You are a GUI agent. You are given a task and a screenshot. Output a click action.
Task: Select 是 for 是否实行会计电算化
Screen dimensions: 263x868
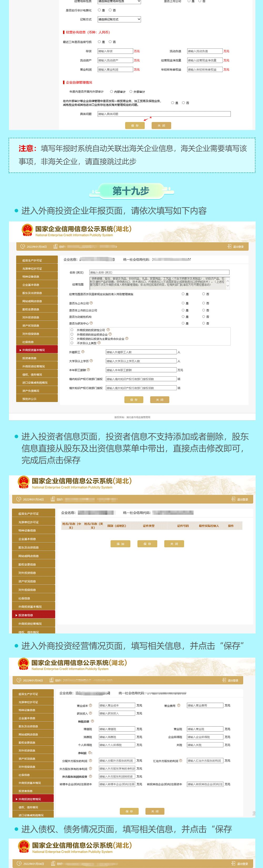[99, 10]
